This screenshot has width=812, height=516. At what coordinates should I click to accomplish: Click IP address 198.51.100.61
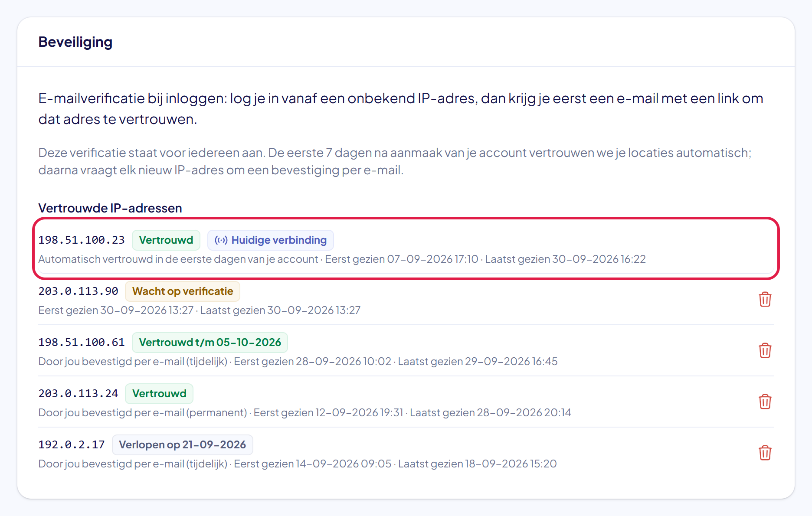click(82, 343)
